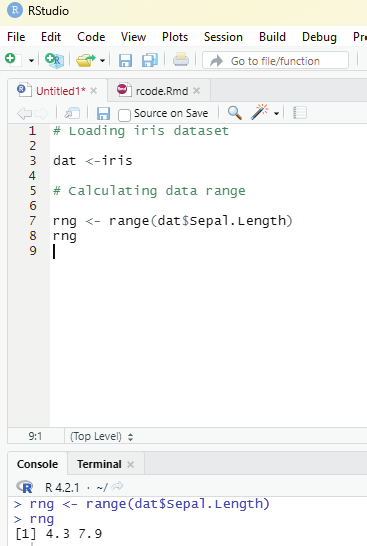Click the 9:1 cursor position indicator
367x546 pixels.
point(35,436)
